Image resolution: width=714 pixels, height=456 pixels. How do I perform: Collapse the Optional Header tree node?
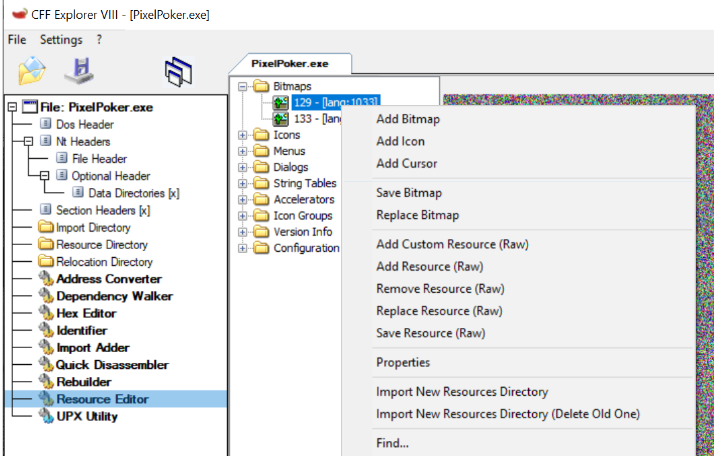[44, 175]
